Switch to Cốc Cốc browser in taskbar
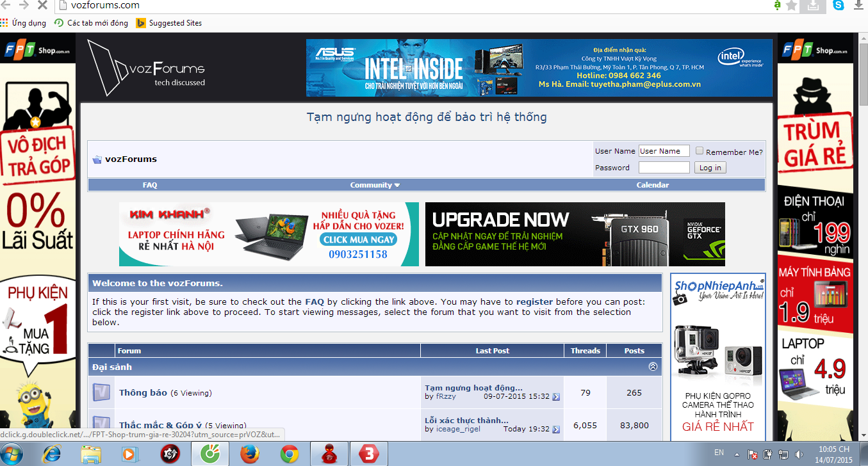The width and height of the screenshot is (868, 466). tap(210, 454)
